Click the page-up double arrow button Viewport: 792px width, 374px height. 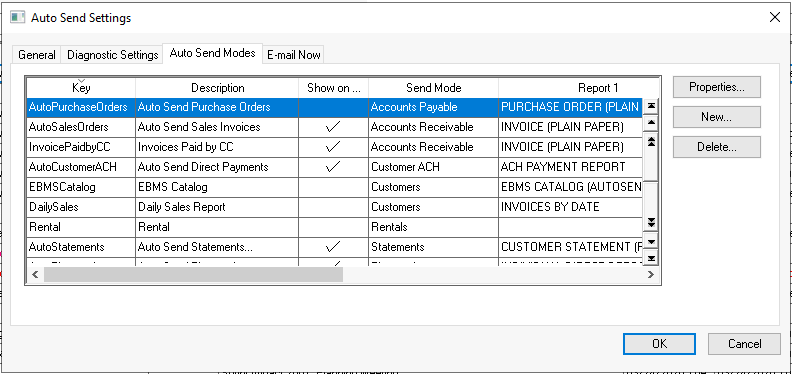pyautogui.click(x=652, y=141)
